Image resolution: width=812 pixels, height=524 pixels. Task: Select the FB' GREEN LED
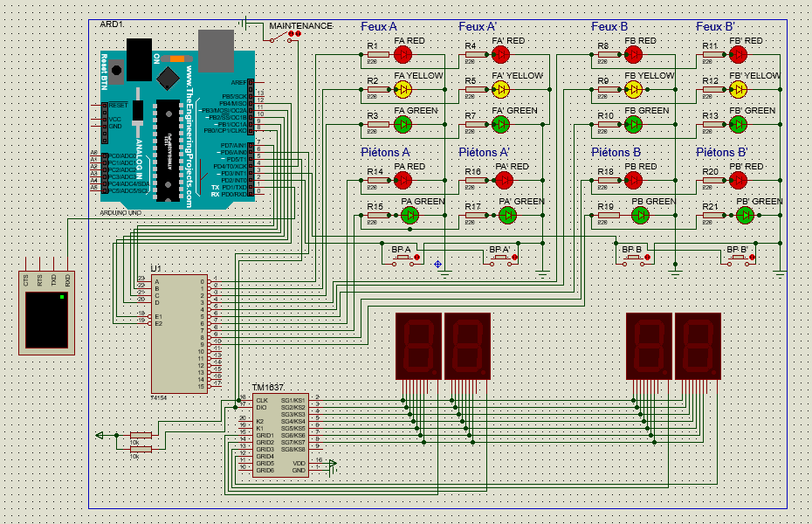point(738,124)
